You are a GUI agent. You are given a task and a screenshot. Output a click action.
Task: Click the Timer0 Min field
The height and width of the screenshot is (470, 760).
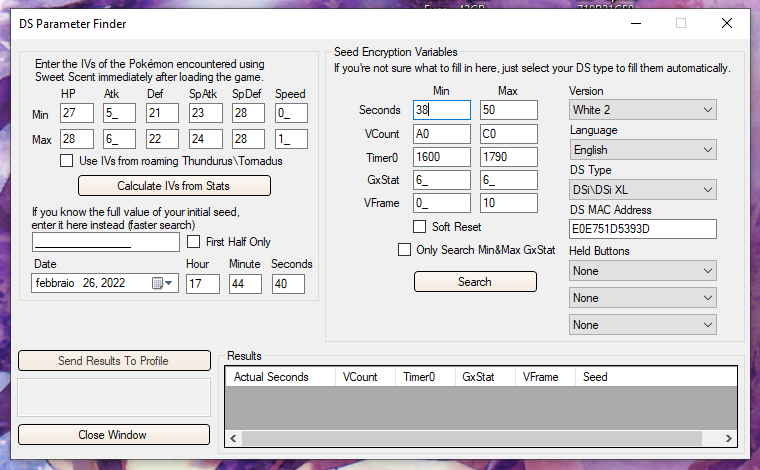click(x=441, y=157)
